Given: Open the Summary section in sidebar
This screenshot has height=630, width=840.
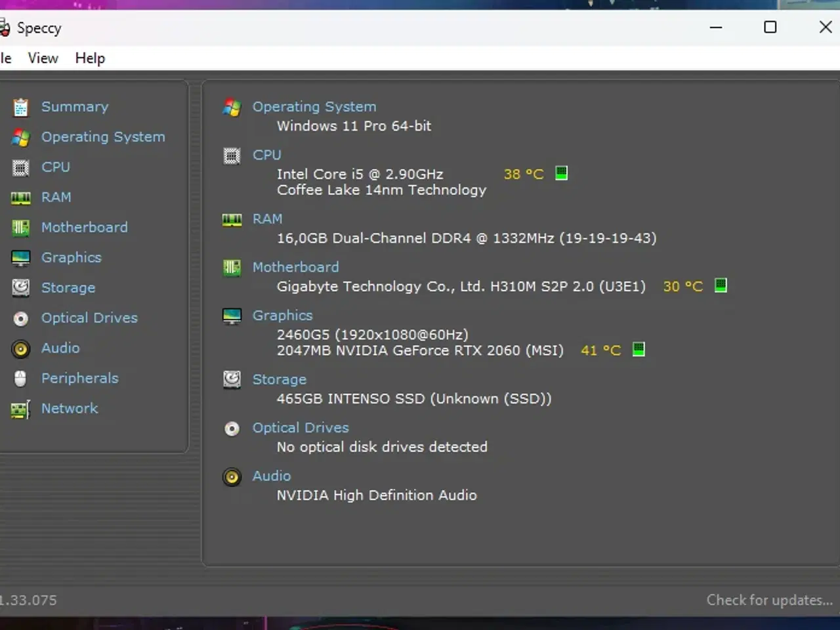Looking at the screenshot, I should coord(74,106).
